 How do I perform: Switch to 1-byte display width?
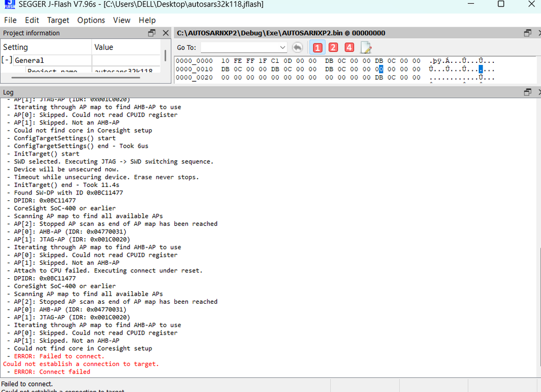(317, 48)
